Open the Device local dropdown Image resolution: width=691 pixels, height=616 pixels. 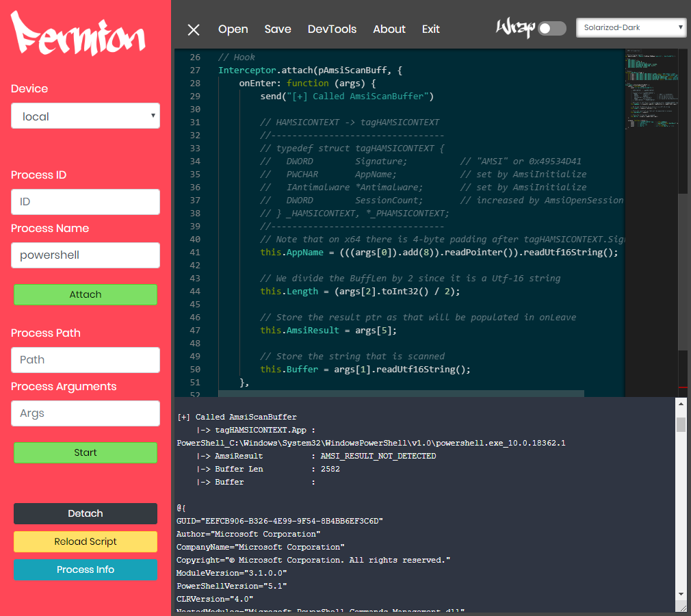coord(86,116)
